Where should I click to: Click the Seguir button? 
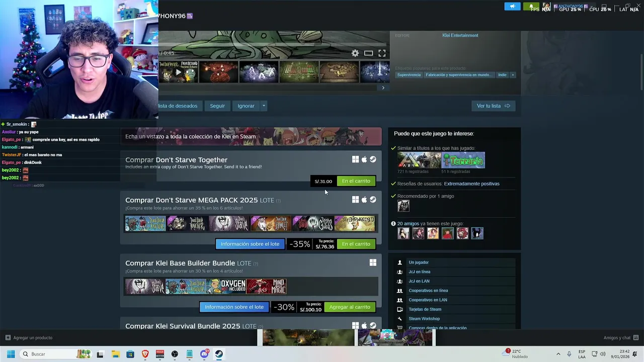[217, 106]
